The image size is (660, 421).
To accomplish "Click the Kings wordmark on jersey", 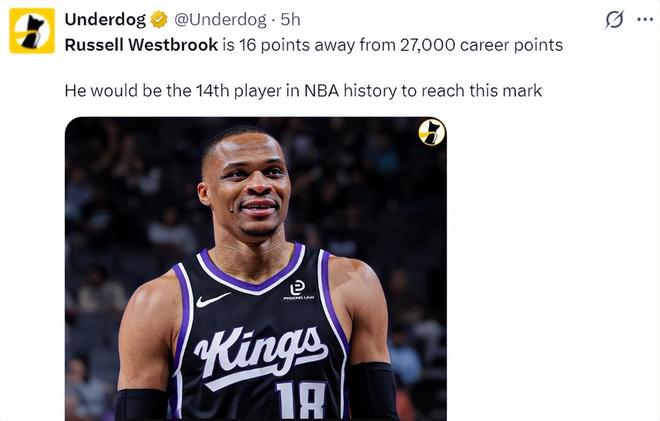I will point(260,350).
